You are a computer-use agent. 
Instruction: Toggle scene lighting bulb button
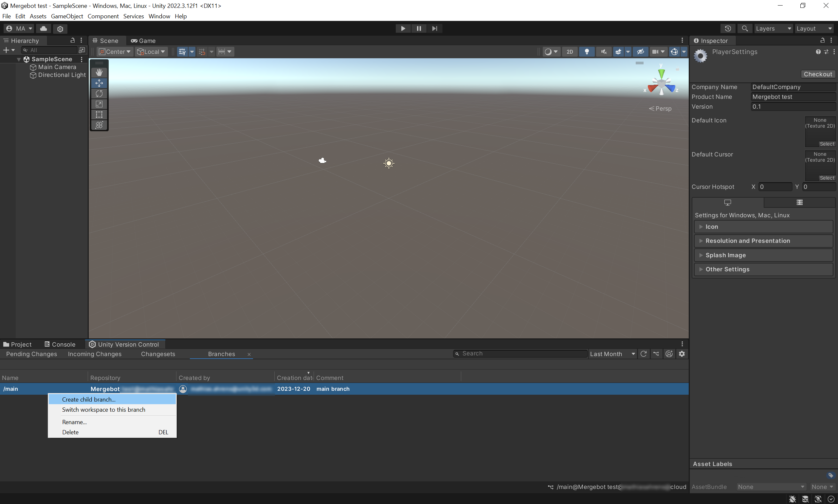587,52
